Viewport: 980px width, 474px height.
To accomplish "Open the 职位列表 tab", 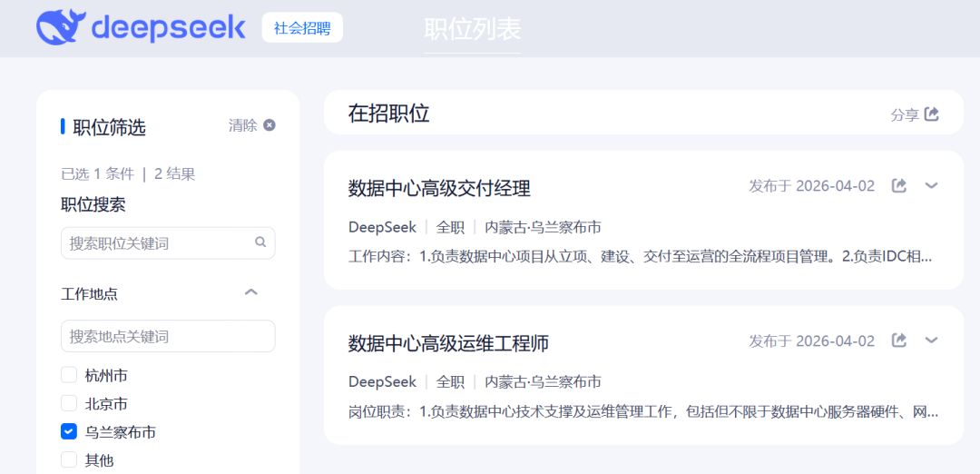I will (x=473, y=29).
